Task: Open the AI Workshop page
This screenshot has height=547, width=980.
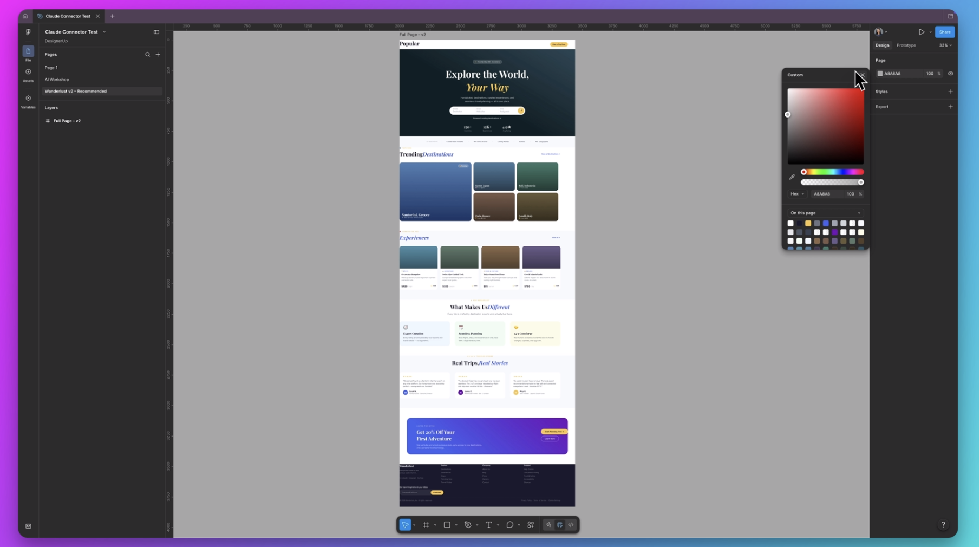Action: click(x=57, y=80)
